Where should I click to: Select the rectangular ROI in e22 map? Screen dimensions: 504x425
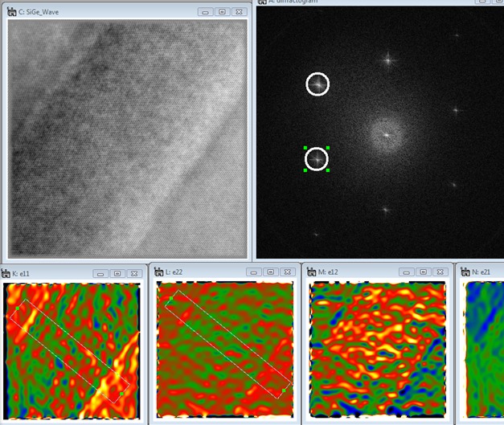click(227, 345)
